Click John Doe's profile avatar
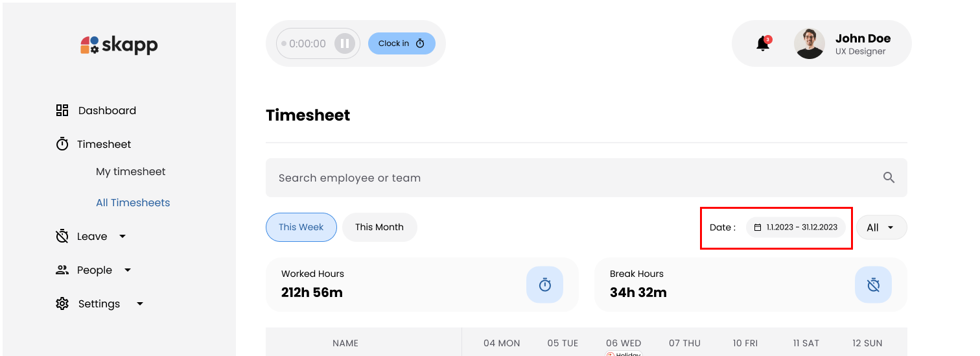 click(x=810, y=43)
